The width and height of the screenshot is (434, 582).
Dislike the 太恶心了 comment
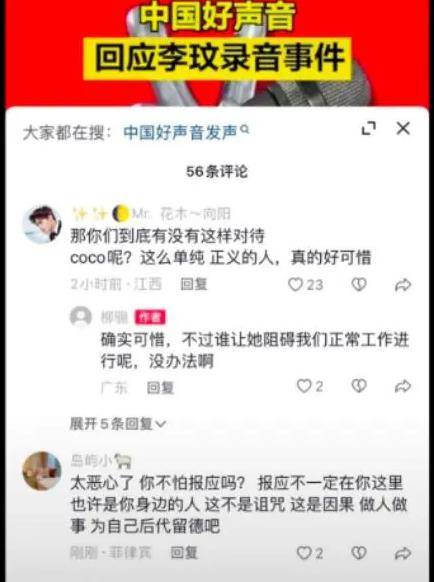pos(359,553)
